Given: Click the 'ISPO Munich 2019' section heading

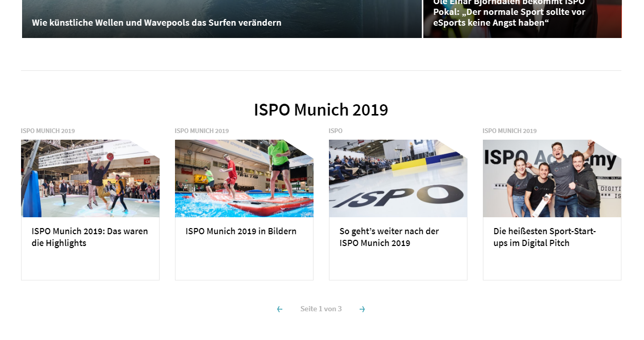Looking at the screenshot, I should click(321, 109).
